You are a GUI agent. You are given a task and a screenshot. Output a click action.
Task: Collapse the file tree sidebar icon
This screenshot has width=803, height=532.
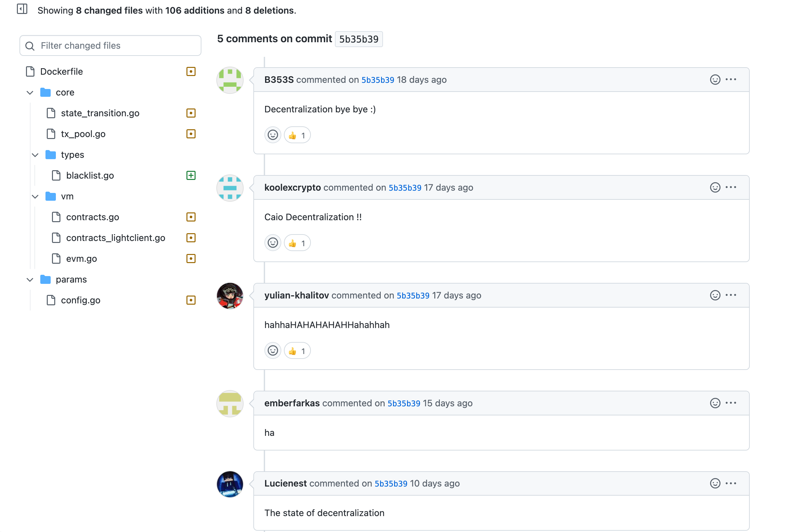pyautogui.click(x=22, y=9)
